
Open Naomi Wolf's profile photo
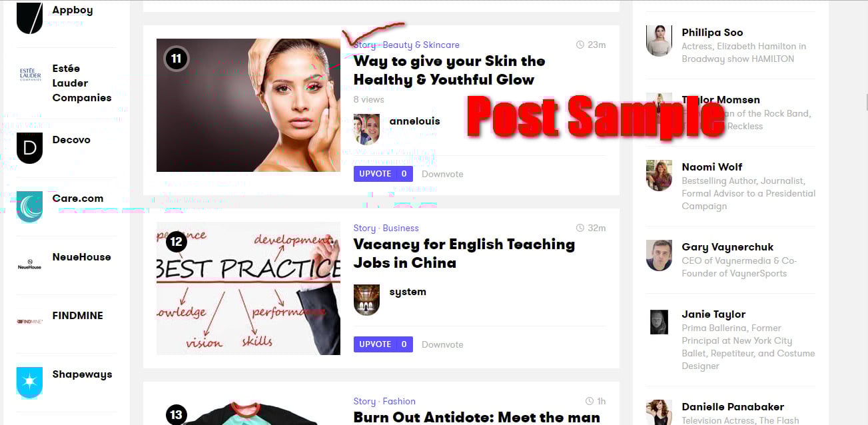[659, 175]
